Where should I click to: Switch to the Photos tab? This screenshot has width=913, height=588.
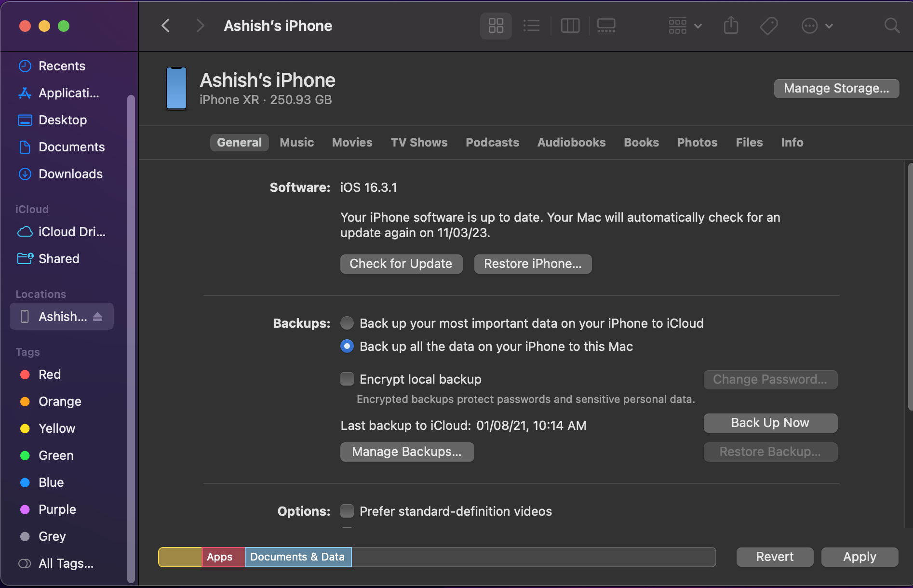pyautogui.click(x=698, y=143)
